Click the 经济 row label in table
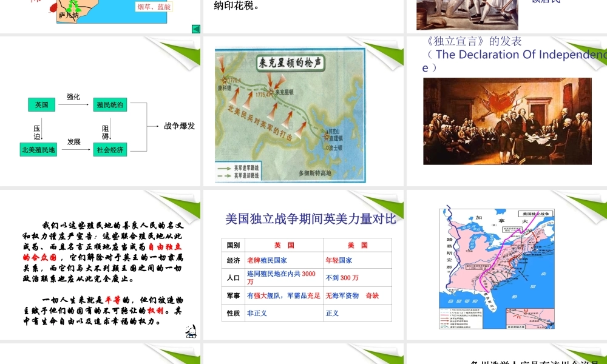This screenshot has height=364, width=607. coord(233,260)
